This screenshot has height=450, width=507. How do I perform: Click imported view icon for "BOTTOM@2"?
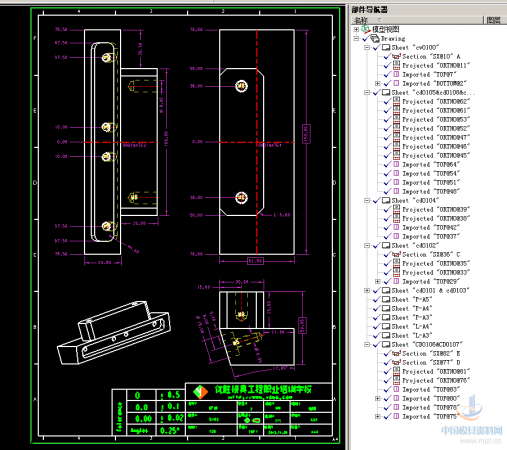click(x=396, y=83)
